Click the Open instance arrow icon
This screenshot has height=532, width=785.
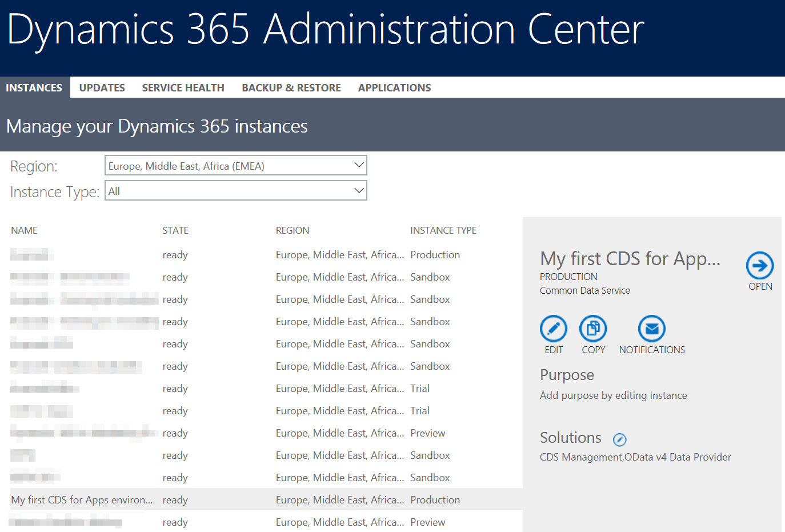(x=759, y=266)
